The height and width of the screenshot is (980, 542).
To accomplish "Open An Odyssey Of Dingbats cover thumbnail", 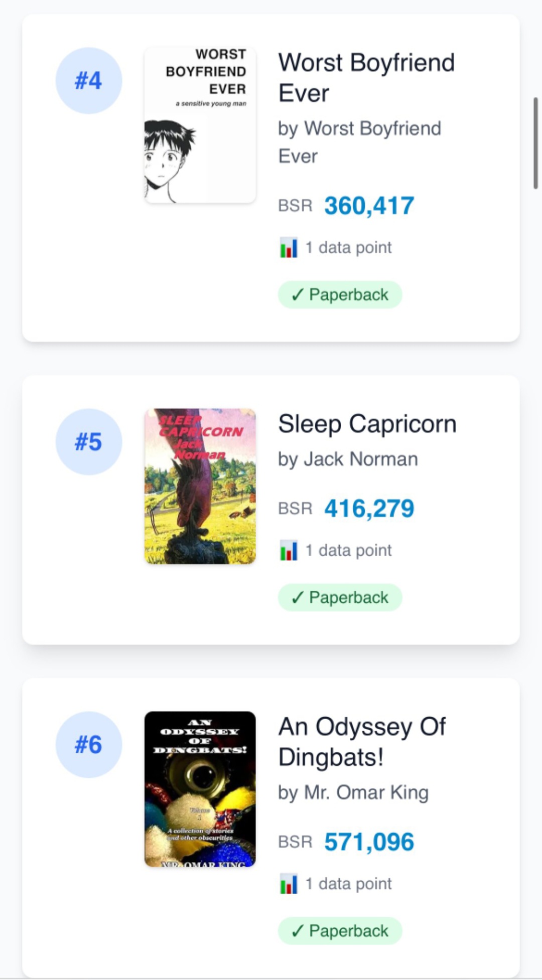I will [200, 789].
